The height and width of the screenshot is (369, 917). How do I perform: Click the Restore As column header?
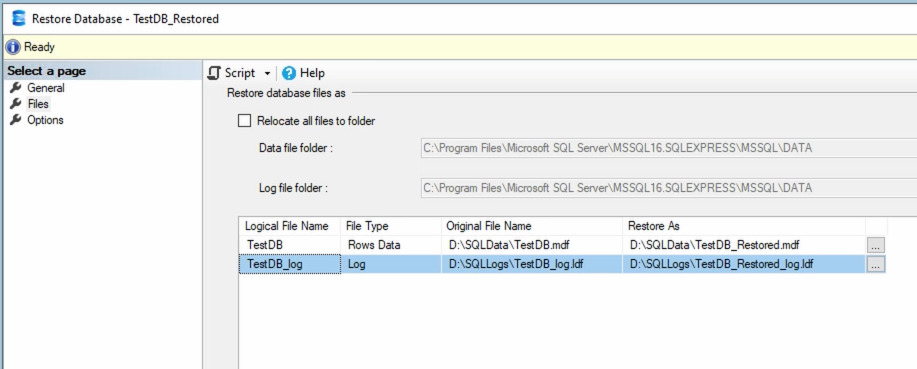[744, 226]
